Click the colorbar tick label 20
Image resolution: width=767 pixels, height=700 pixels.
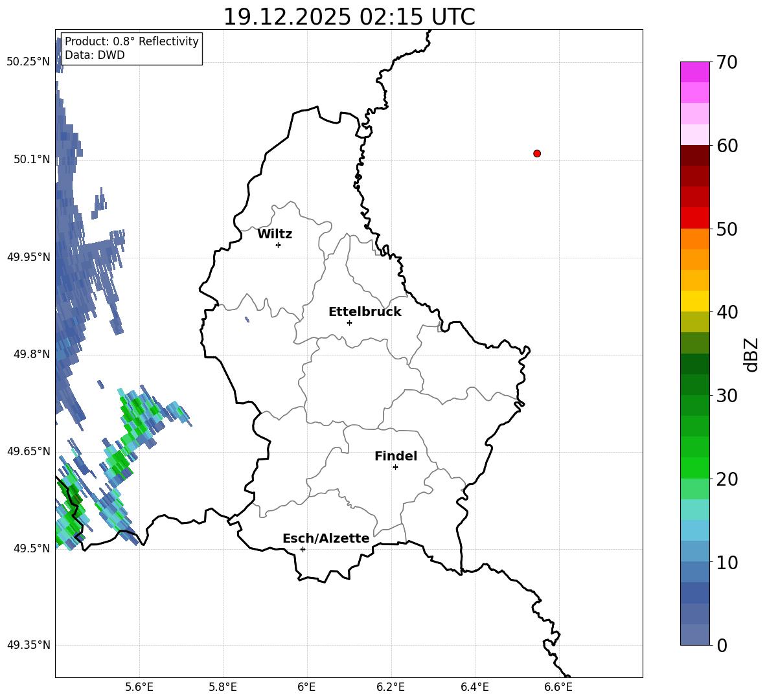[x=727, y=479]
